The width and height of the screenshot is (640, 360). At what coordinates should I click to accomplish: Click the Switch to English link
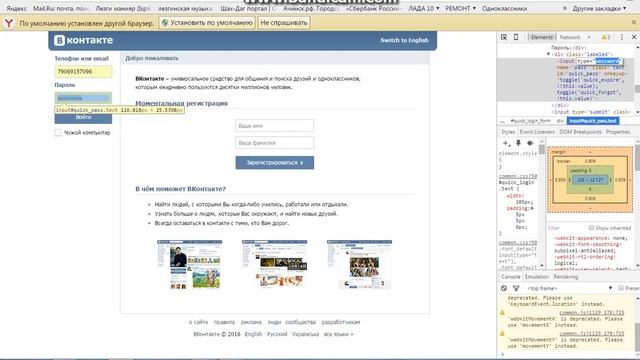tap(404, 40)
